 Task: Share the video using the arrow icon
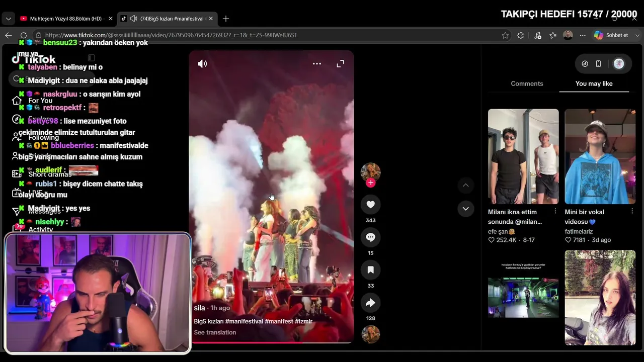tap(371, 303)
